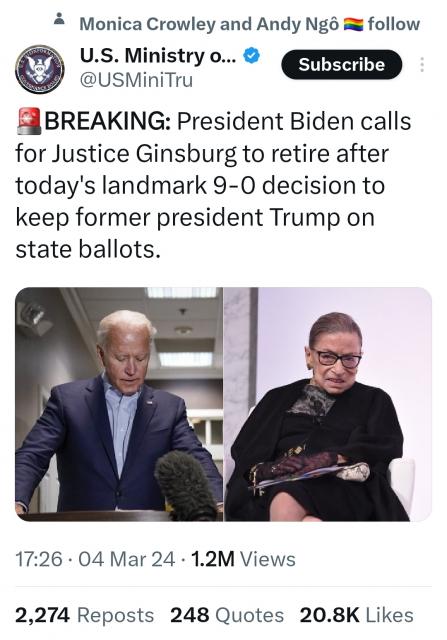View the right photo of woman in black

pos(328,404)
